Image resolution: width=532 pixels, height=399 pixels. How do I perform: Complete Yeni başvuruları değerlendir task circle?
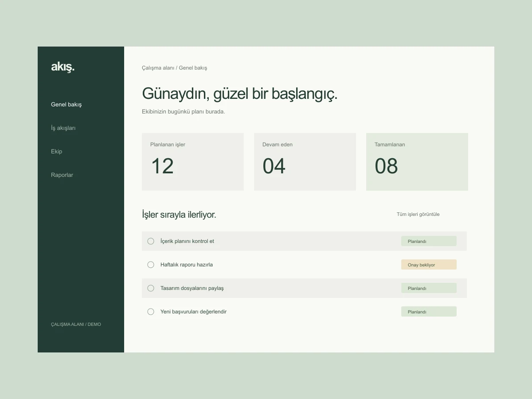(151, 312)
